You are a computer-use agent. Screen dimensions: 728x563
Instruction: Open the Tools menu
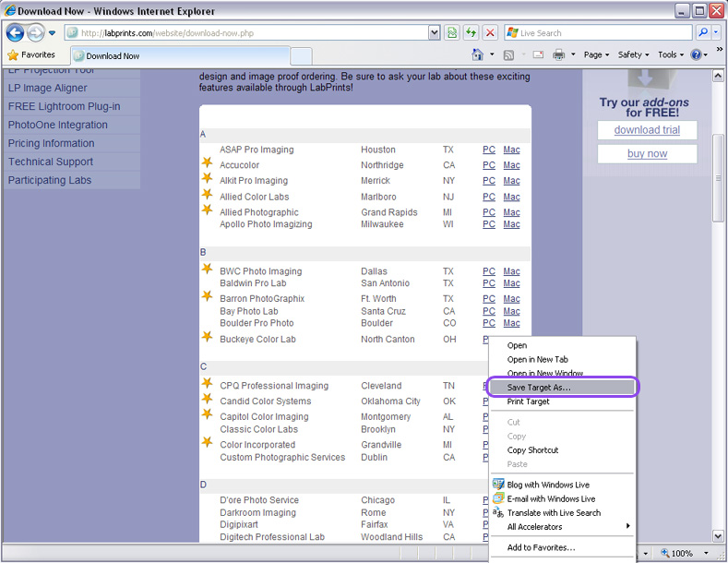pyautogui.click(x=671, y=54)
